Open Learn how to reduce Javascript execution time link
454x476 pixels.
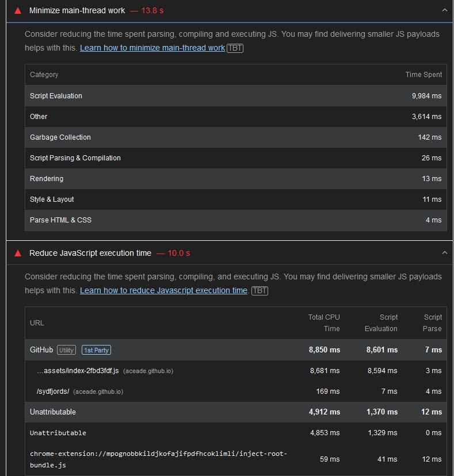(163, 290)
